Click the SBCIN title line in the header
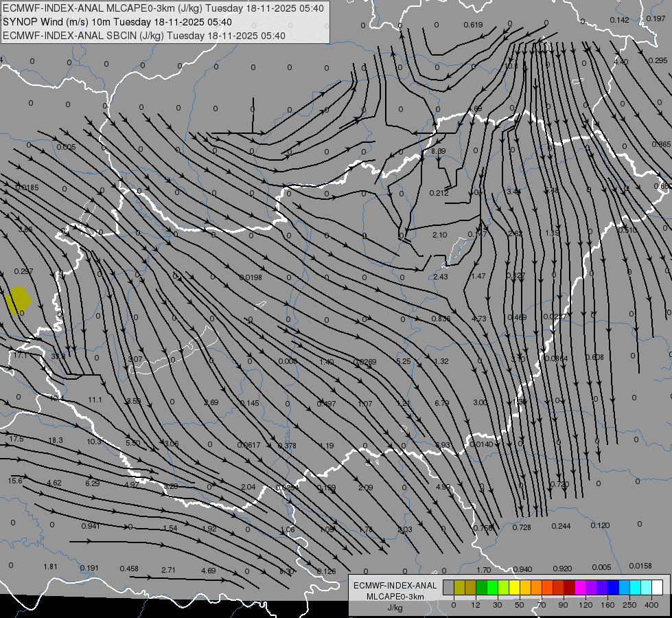Screen dimensions: 672x618 (x=144, y=36)
